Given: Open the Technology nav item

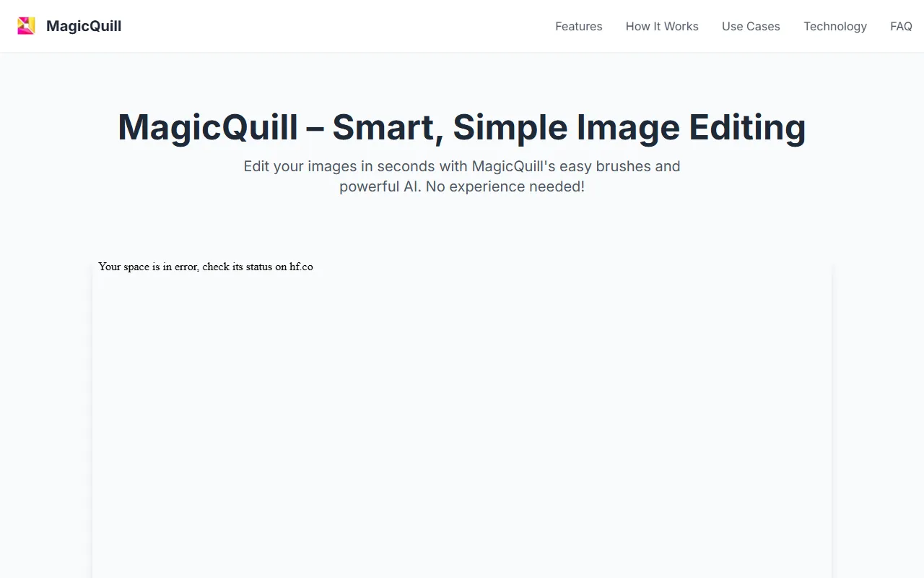Looking at the screenshot, I should pos(834,26).
